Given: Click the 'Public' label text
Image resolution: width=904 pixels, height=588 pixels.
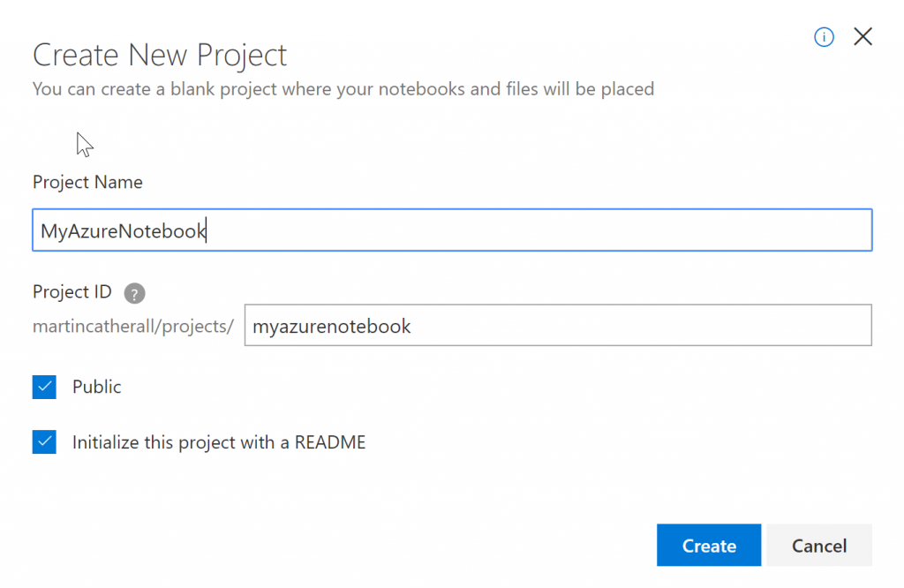Looking at the screenshot, I should (x=97, y=387).
